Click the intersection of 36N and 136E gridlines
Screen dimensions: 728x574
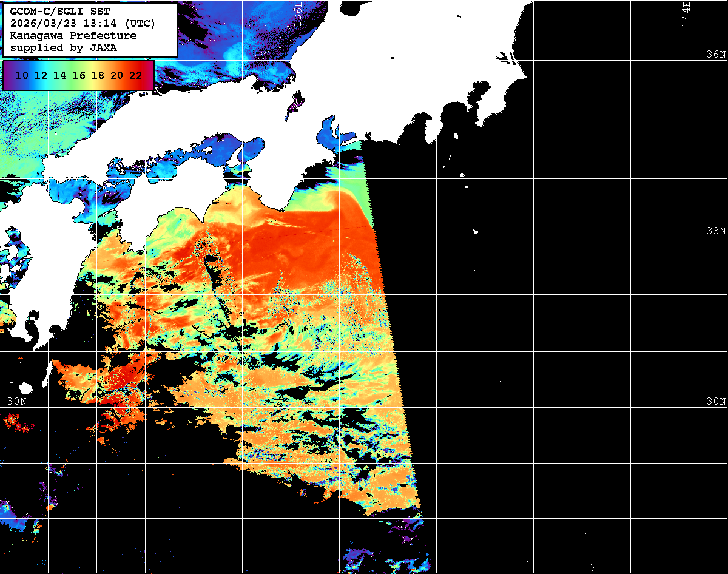291,60
